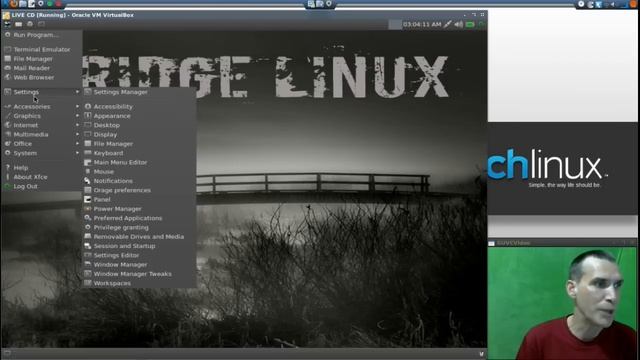
Task: Click the Power Manager icon in Settings submenu
Action: click(x=88, y=209)
